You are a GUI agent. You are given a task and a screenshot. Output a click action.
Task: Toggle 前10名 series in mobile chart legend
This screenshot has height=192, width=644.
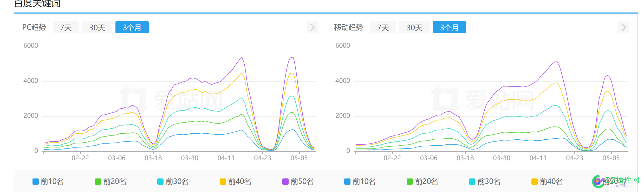(x=360, y=182)
